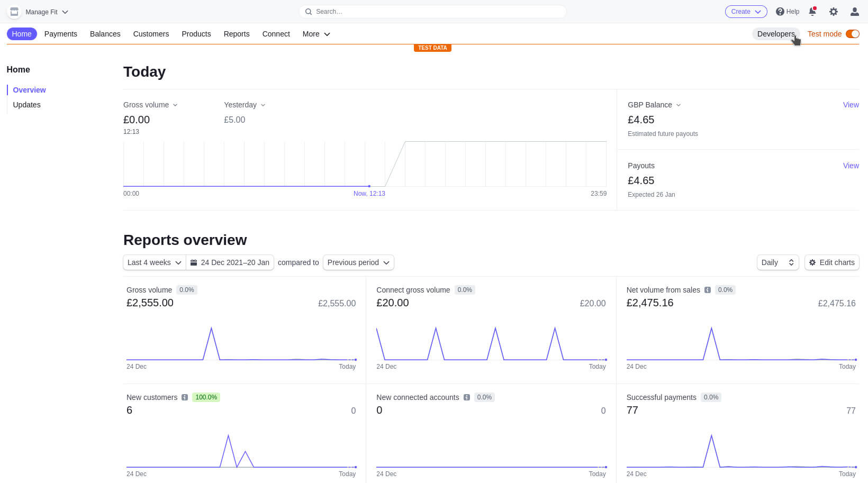The width and height of the screenshot is (868, 483).
Task: Click the search magnifier icon
Action: (x=309, y=12)
